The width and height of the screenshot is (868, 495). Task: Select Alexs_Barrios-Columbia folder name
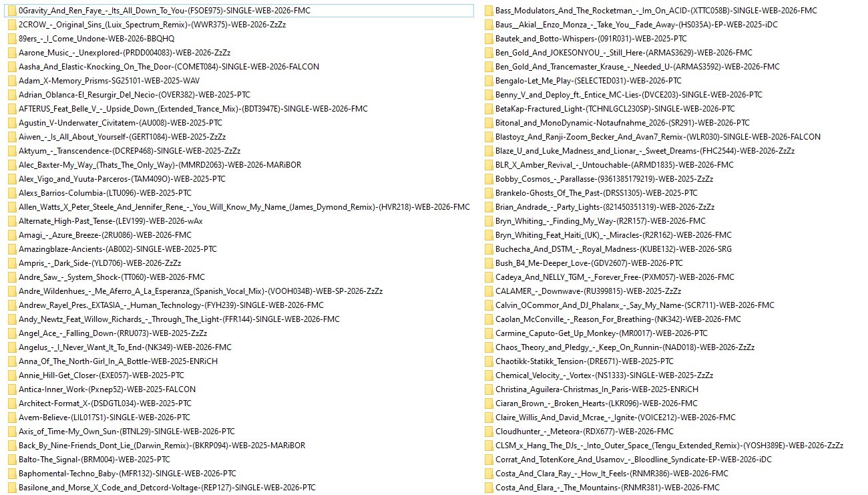tap(105, 193)
